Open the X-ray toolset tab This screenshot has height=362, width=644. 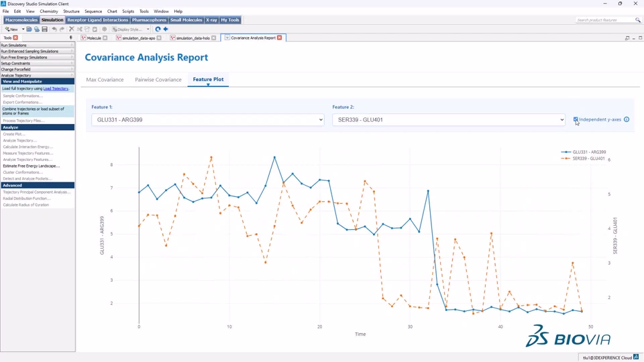tap(211, 19)
